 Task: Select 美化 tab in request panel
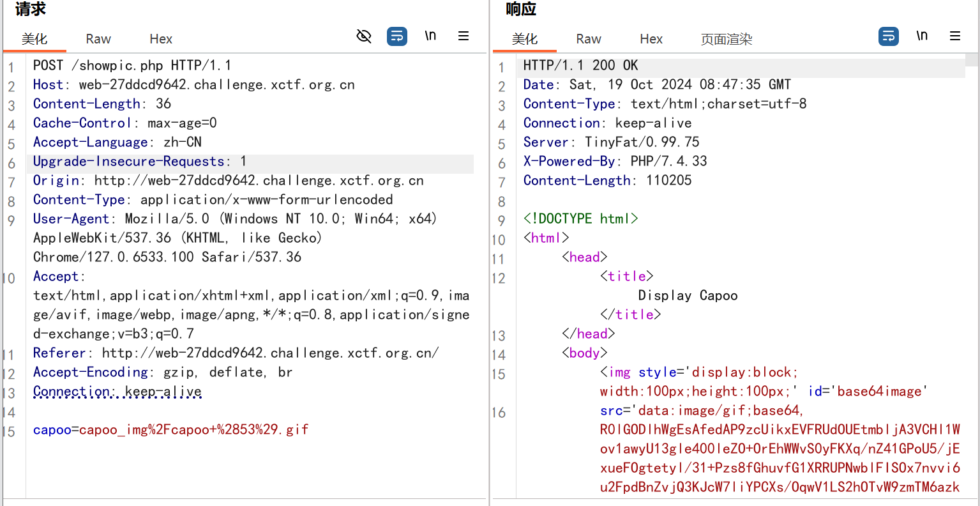[34, 39]
